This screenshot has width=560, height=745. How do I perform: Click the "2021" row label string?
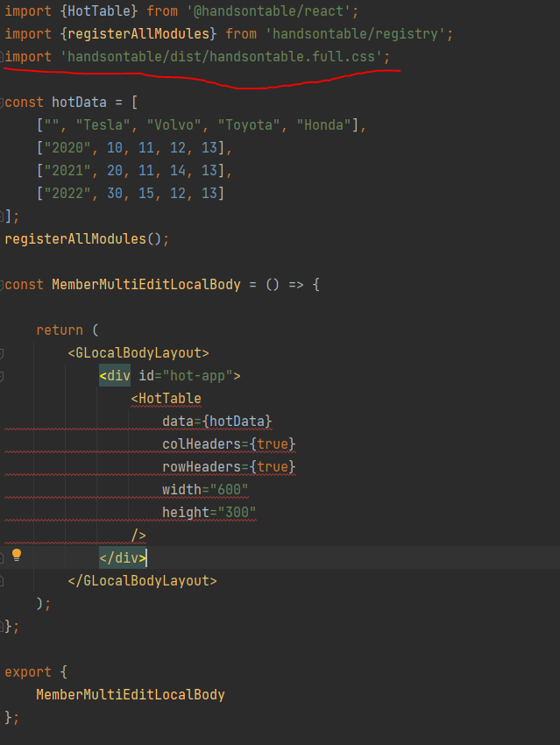pyautogui.click(x=67, y=171)
